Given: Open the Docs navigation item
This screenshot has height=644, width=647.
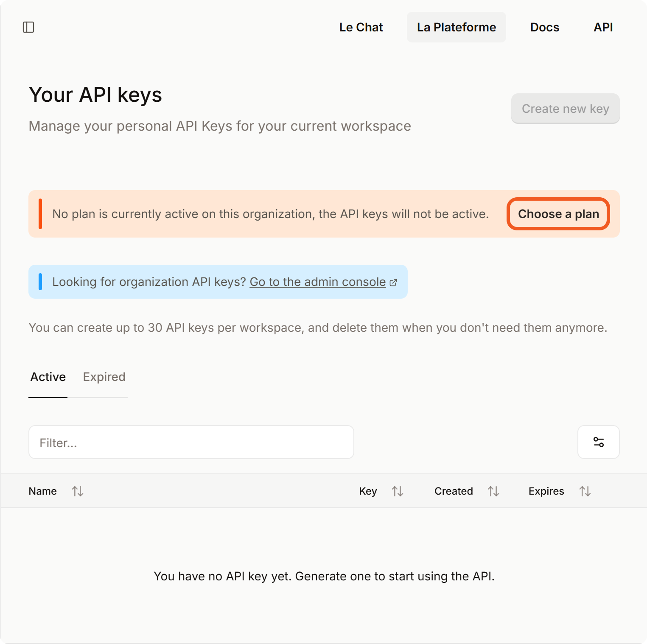Looking at the screenshot, I should [x=545, y=27].
